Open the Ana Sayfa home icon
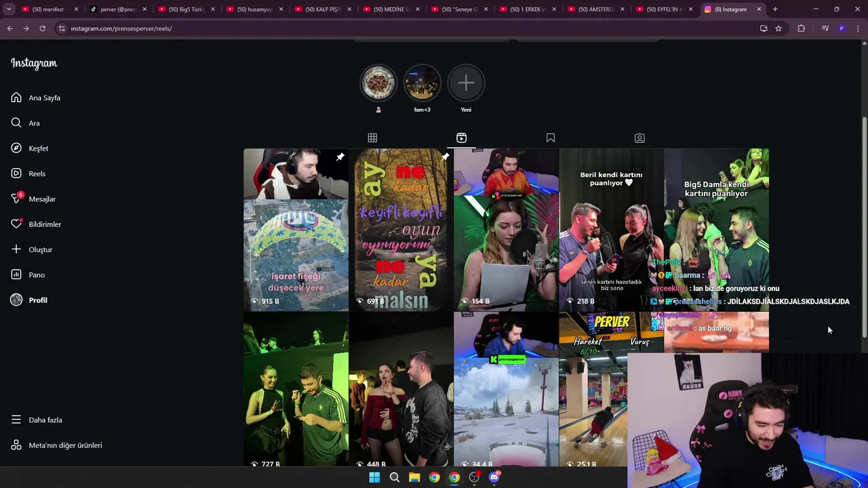The height and width of the screenshot is (488, 868). 16,98
